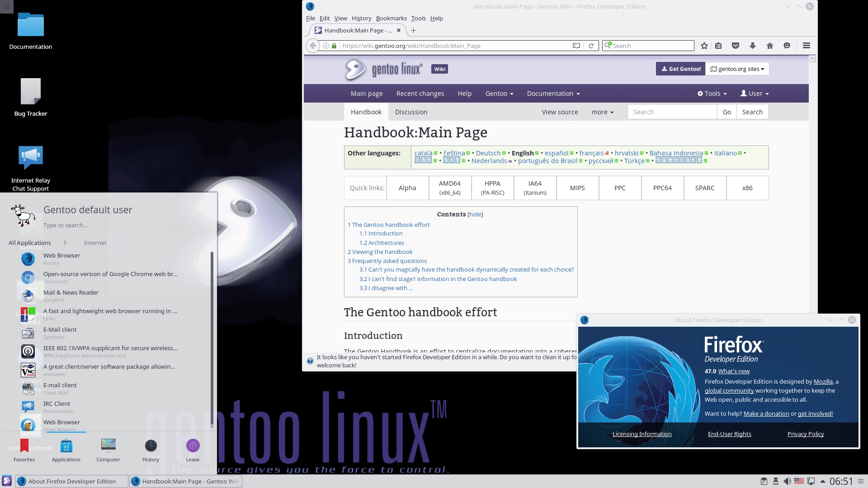The width and height of the screenshot is (868, 488).
Task: Click View source on the wiki page
Action: [560, 112]
